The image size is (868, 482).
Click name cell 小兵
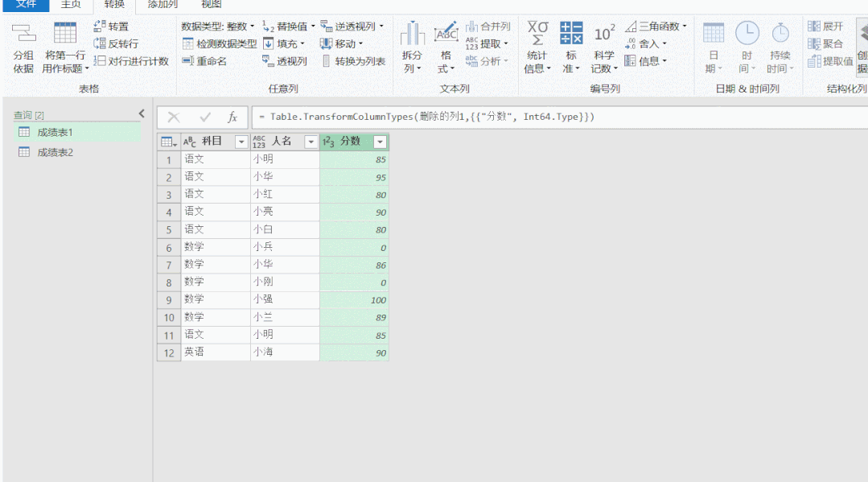coord(285,247)
